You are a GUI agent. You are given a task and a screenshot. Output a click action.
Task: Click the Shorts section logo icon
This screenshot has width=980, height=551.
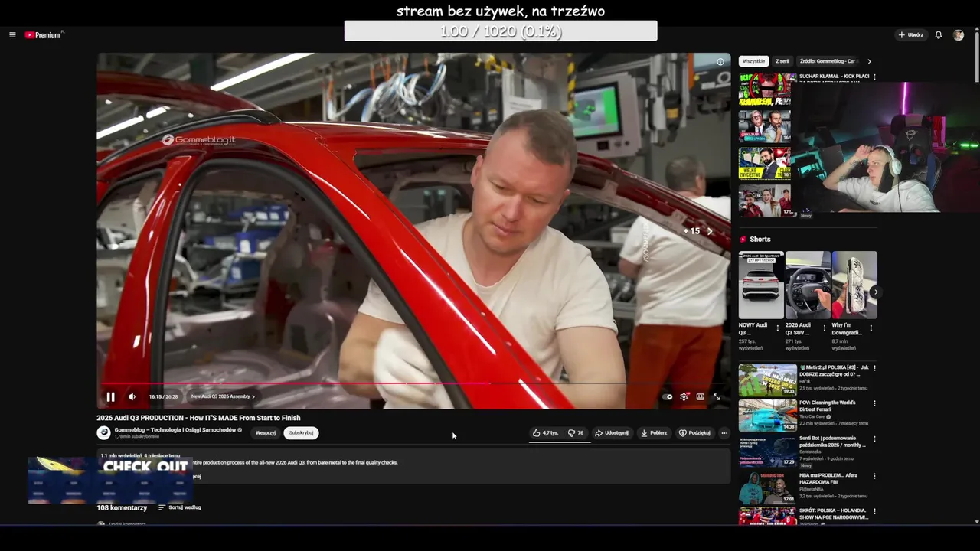pyautogui.click(x=743, y=240)
